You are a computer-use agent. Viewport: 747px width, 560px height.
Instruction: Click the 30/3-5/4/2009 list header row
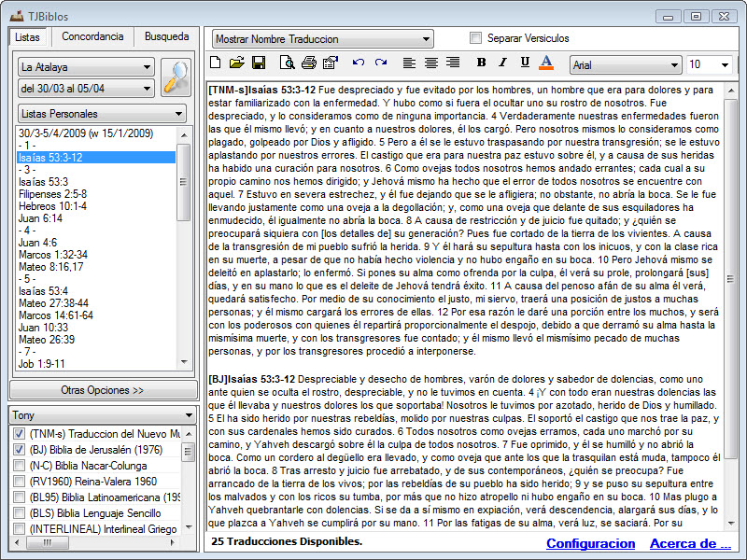[x=96, y=133]
